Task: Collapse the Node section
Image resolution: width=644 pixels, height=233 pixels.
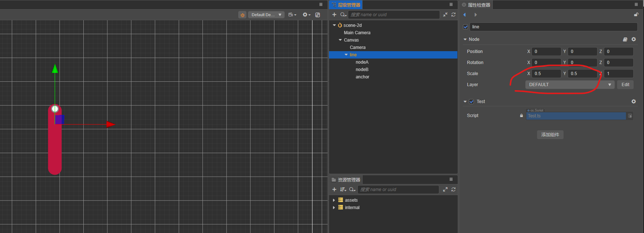Action: 465,39
